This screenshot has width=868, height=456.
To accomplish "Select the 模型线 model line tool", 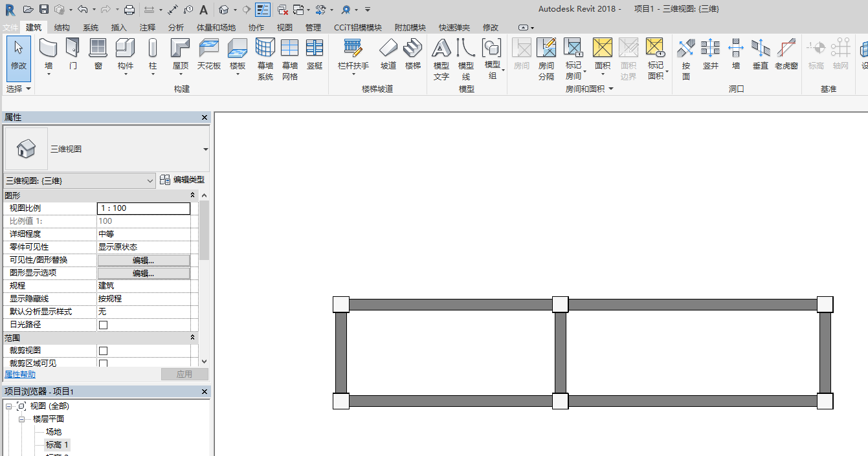I will [465, 59].
